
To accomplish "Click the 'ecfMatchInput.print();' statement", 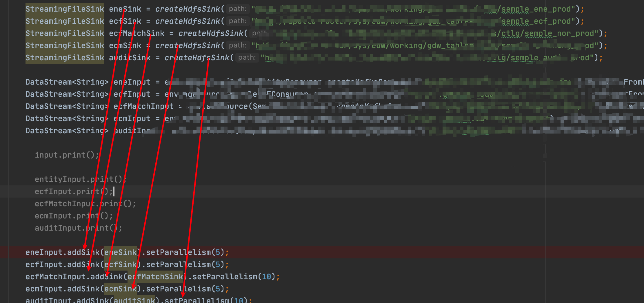I will coord(85,204).
